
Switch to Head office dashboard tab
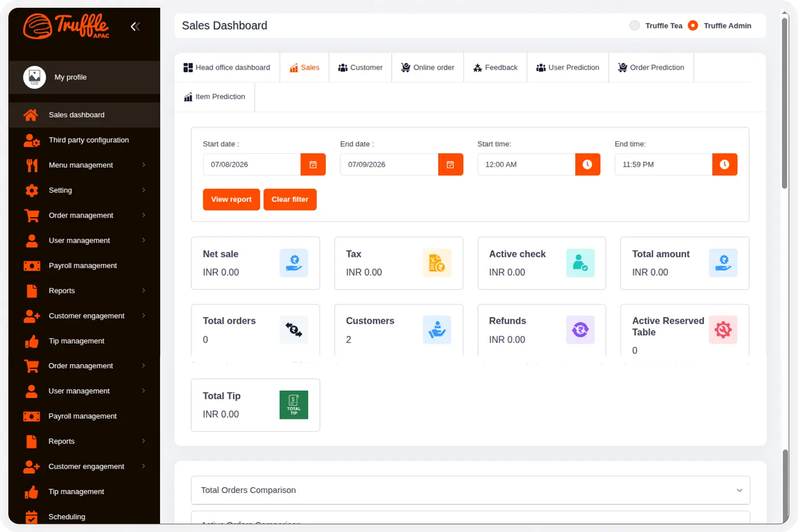click(x=227, y=68)
